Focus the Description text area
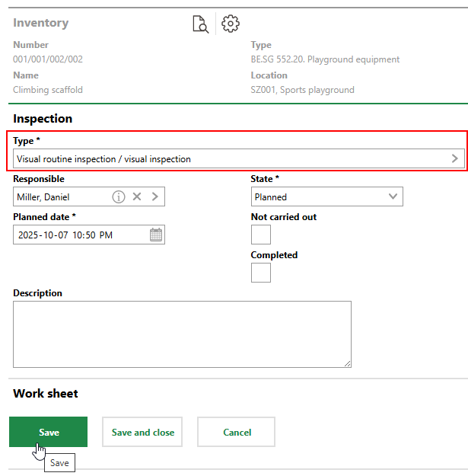 [182, 334]
